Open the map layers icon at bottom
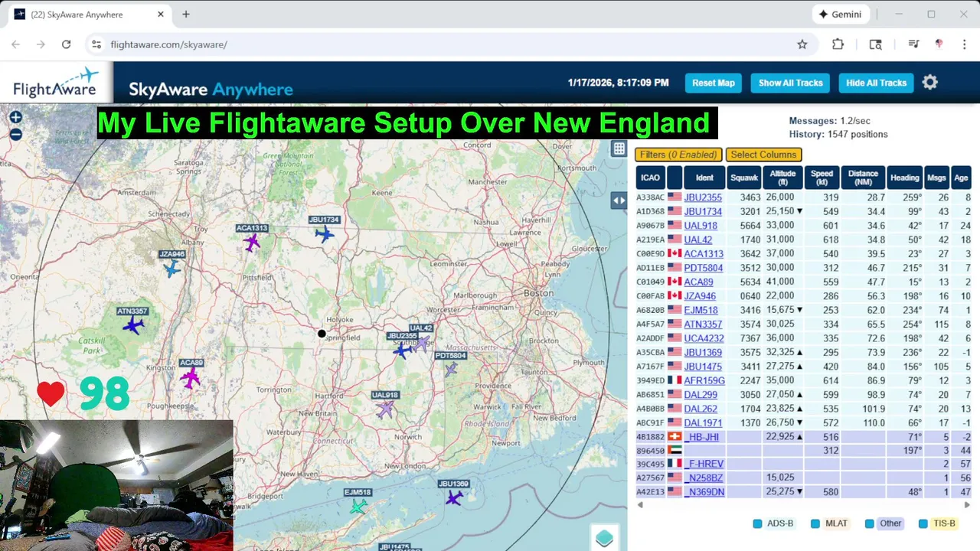The width and height of the screenshot is (980, 551). (604, 538)
